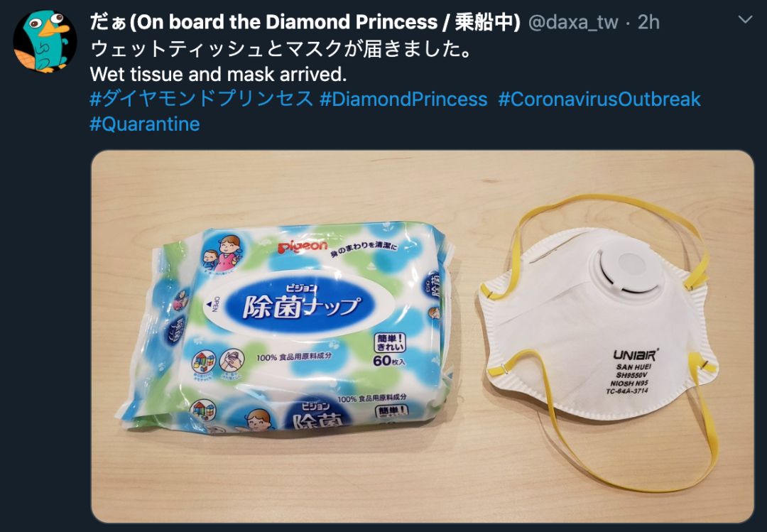Click the red Pigeon logo on the pack
The image size is (767, 532).
click(303, 246)
